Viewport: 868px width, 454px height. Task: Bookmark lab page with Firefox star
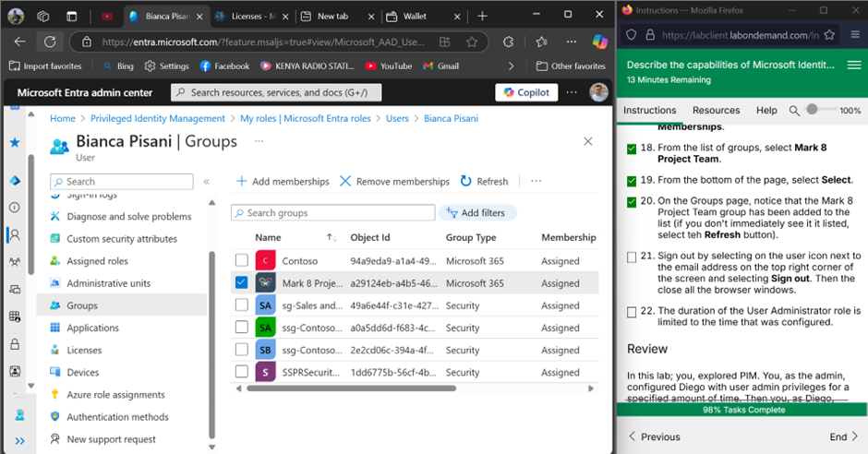829,35
